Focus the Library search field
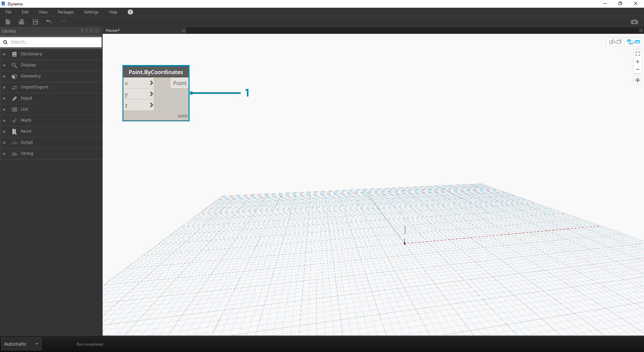 [54, 42]
